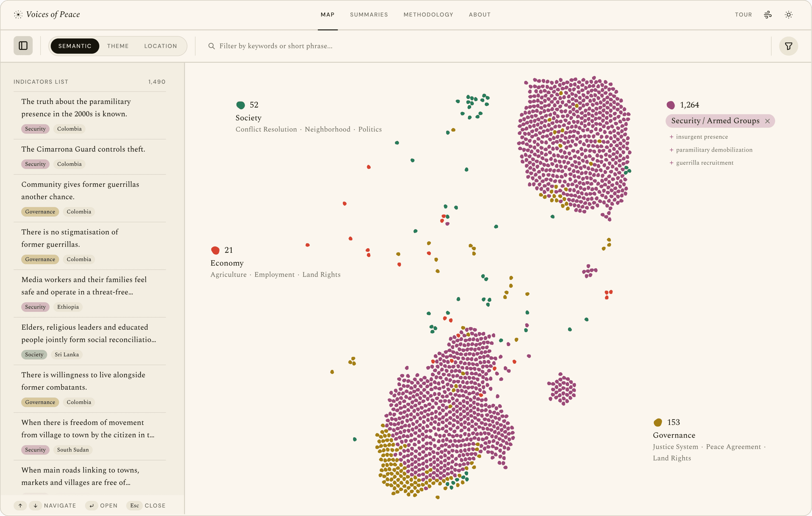The height and width of the screenshot is (516, 812).
Task: Open the About tab
Action: [480, 14]
